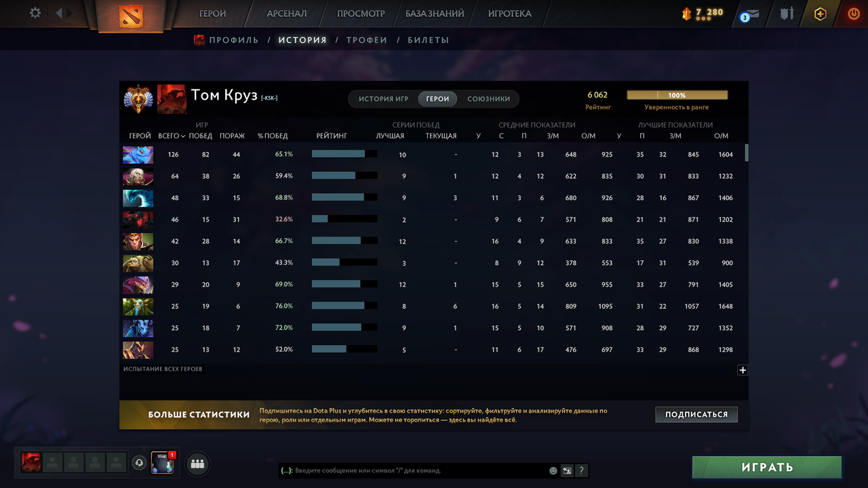
Task: Select the История игр tab
Action: [384, 99]
